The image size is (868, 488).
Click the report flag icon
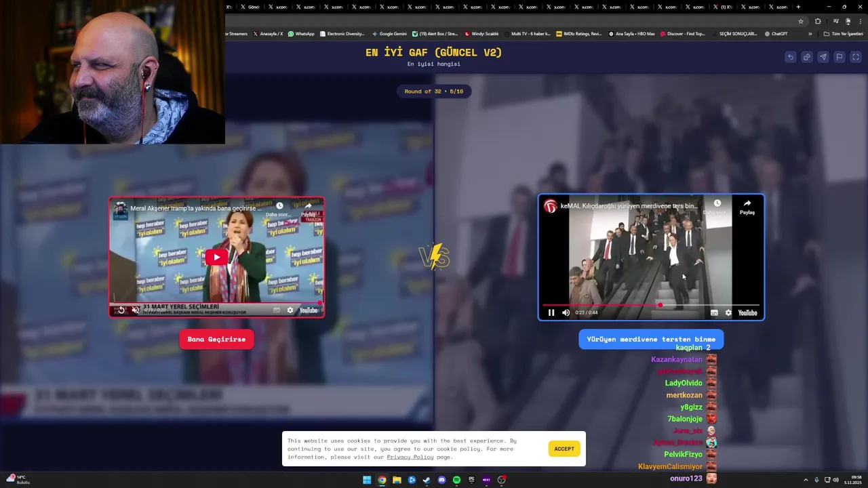coord(839,57)
